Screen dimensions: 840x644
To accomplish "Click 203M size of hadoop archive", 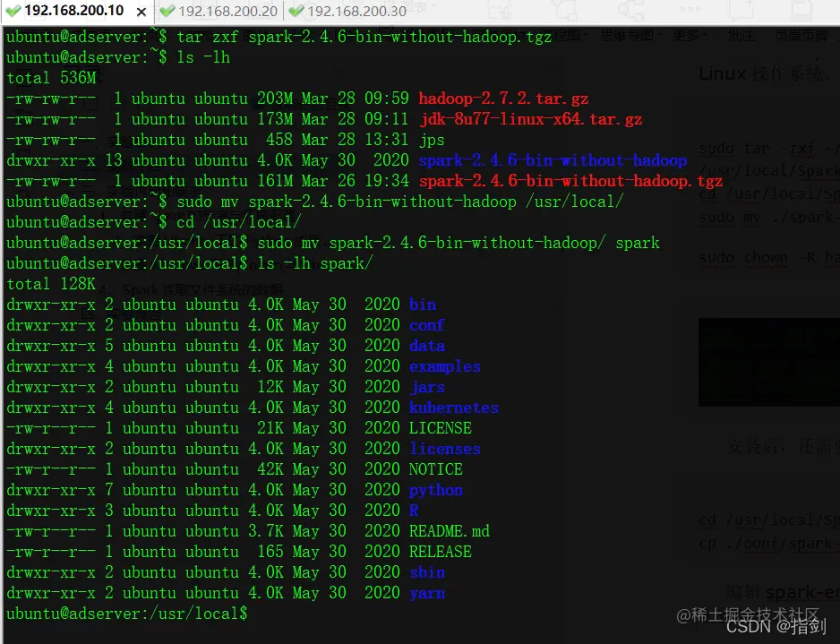I will (275, 99).
